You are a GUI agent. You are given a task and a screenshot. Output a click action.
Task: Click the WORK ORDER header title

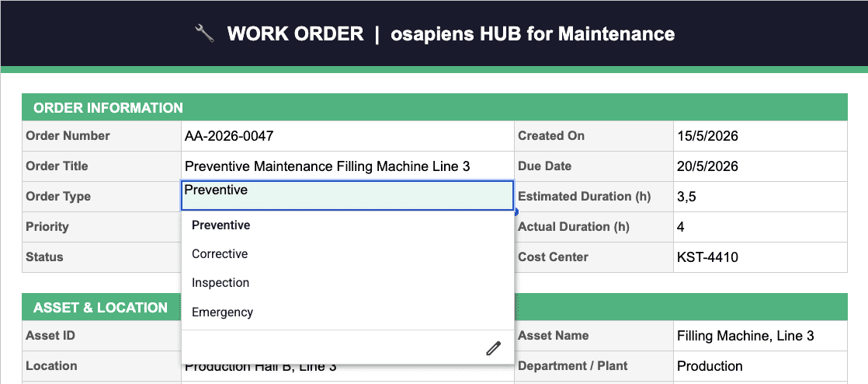coord(295,33)
